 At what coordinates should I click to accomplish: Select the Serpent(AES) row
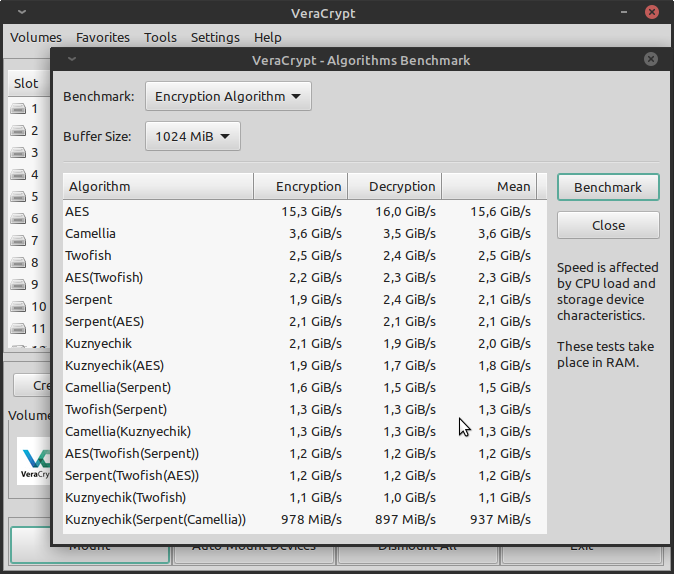click(305, 322)
